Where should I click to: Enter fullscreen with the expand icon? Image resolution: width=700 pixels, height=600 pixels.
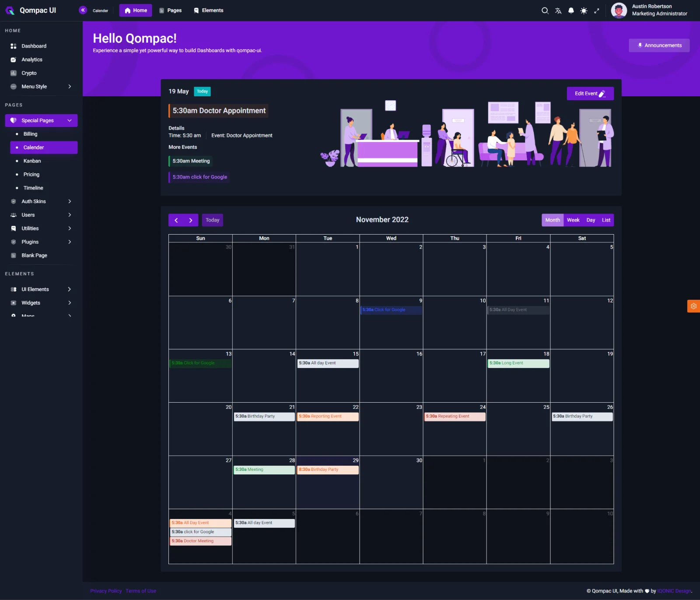(x=596, y=11)
